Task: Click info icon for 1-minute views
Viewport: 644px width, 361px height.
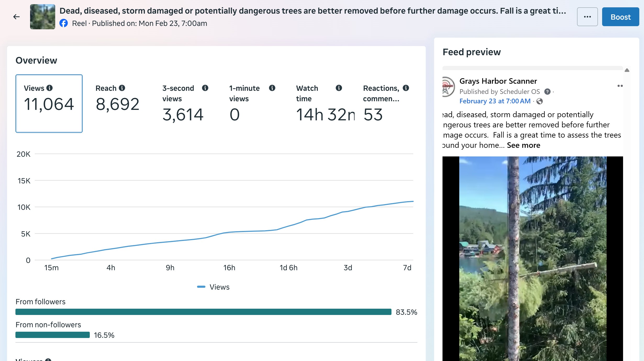Action: [x=272, y=88]
